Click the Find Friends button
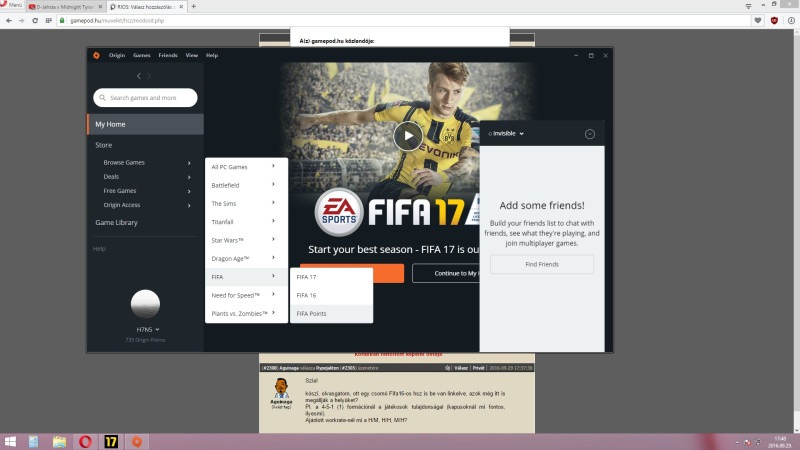 pyautogui.click(x=542, y=264)
